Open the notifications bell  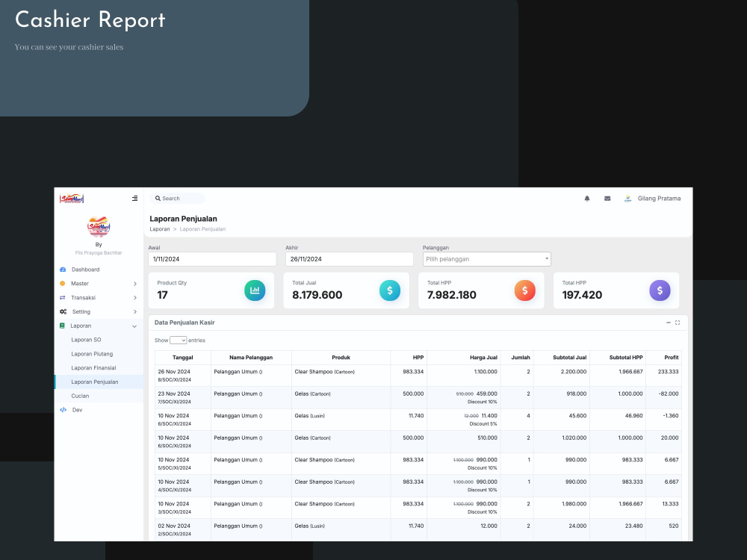click(587, 199)
